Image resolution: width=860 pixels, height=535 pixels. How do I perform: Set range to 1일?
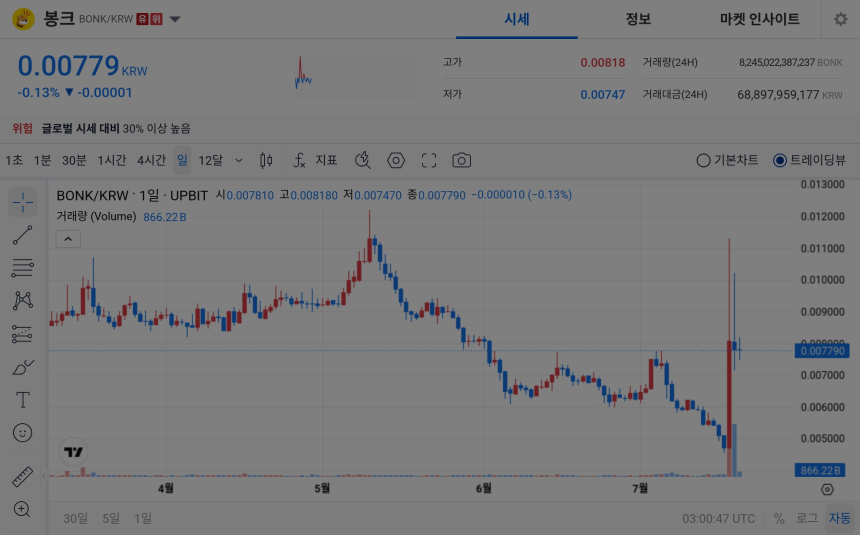143,519
